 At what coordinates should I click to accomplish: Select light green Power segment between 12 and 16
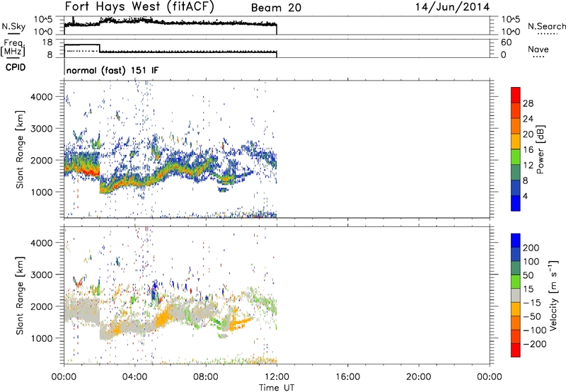pos(516,156)
